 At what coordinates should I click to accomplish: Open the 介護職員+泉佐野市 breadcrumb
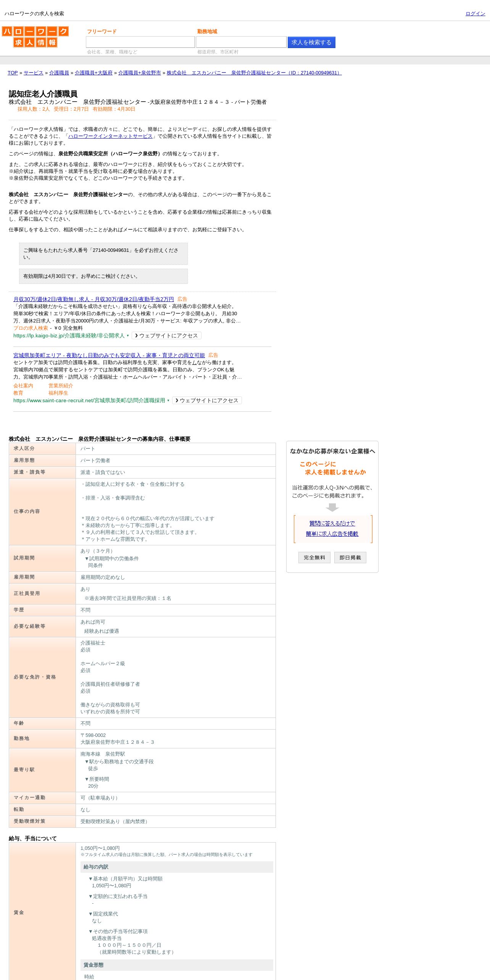140,73
